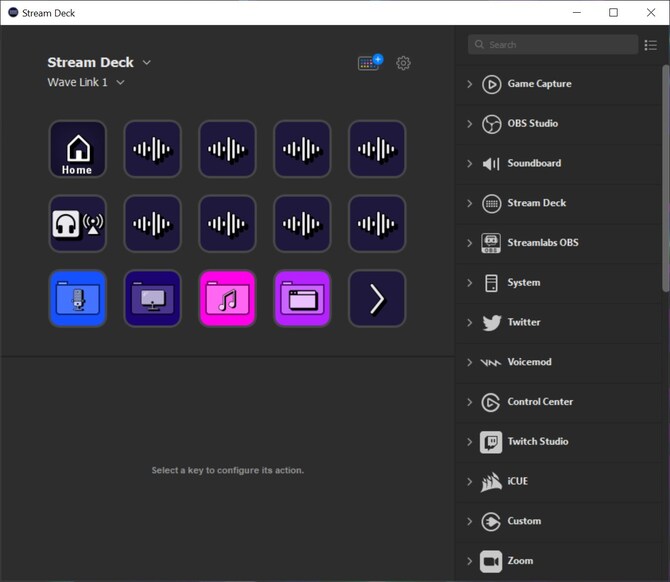Expand the Voicemod chevron
Image resolution: width=670 pixels, height=582 pixels.
point(470,362)
